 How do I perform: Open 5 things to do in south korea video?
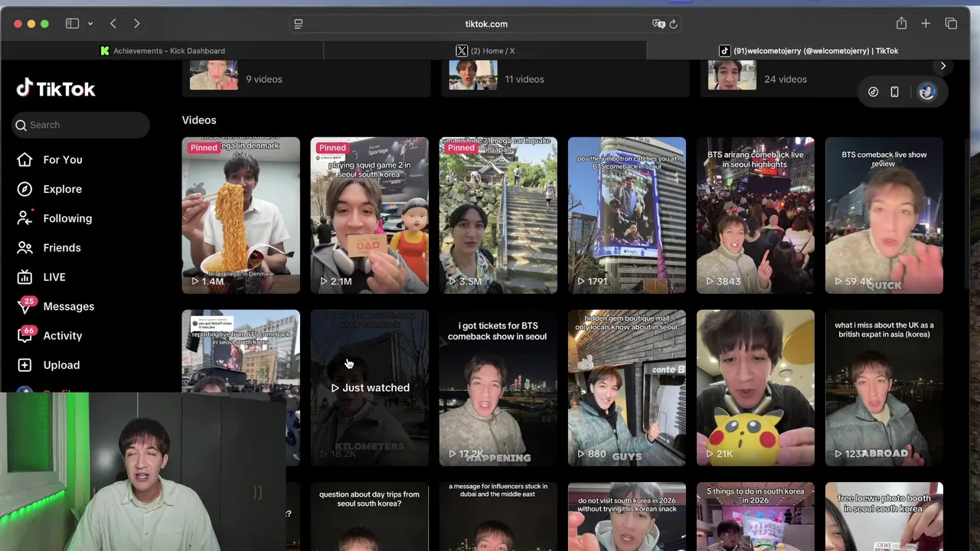tap(756, 517)
